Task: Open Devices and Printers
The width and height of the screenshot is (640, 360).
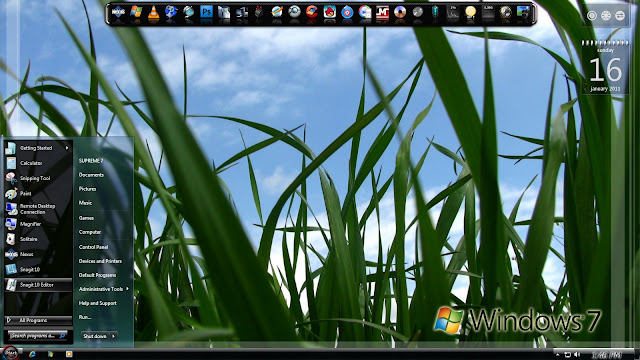Action: (100, 261)
